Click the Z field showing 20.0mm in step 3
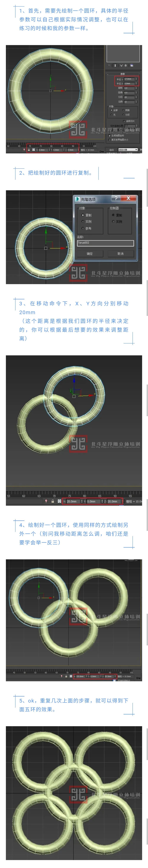The height and width of the screenshot is (868, 148). [x=114, y=501]
